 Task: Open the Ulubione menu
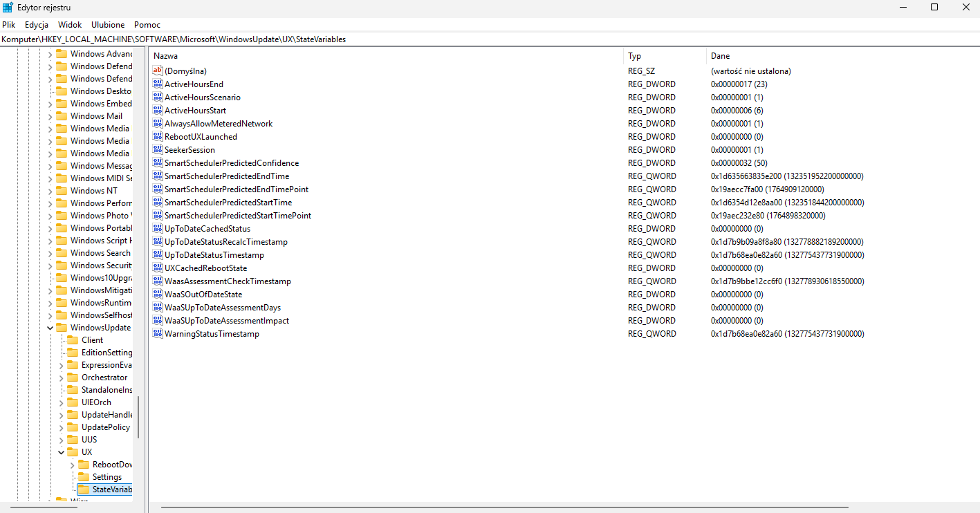[x=108, y=25]
